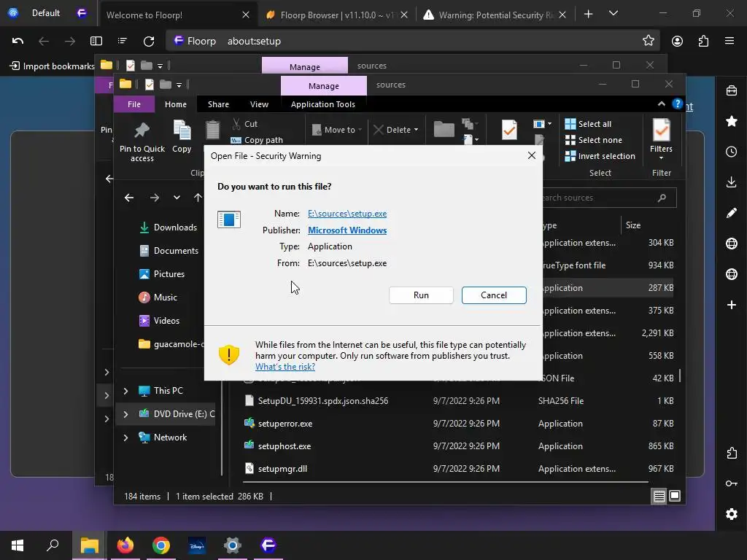This screenshot has height=560, width=747.
Task: Open Pictures in the navigation pane
Action: [x=162, y=274]
